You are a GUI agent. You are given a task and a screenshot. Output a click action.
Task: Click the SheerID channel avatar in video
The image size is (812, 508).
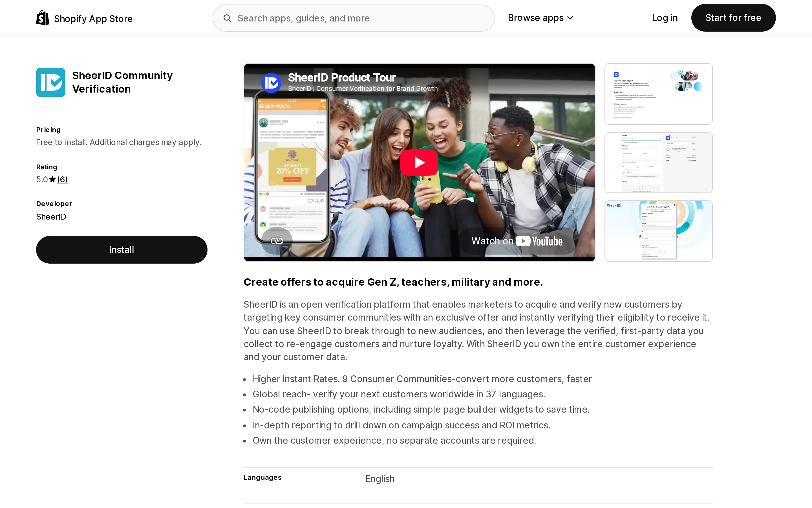(271, 83)
